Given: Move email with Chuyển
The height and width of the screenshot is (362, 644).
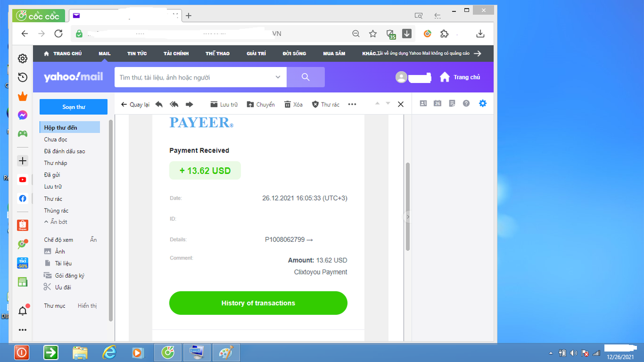Looking at the screenshot, I should pyautogui.click(x=261, y=105).
